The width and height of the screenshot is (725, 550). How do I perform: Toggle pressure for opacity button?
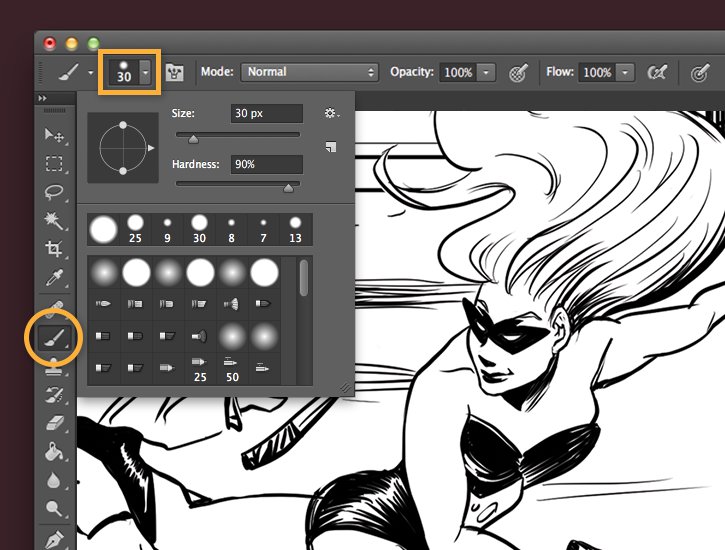tap(517, 73)
